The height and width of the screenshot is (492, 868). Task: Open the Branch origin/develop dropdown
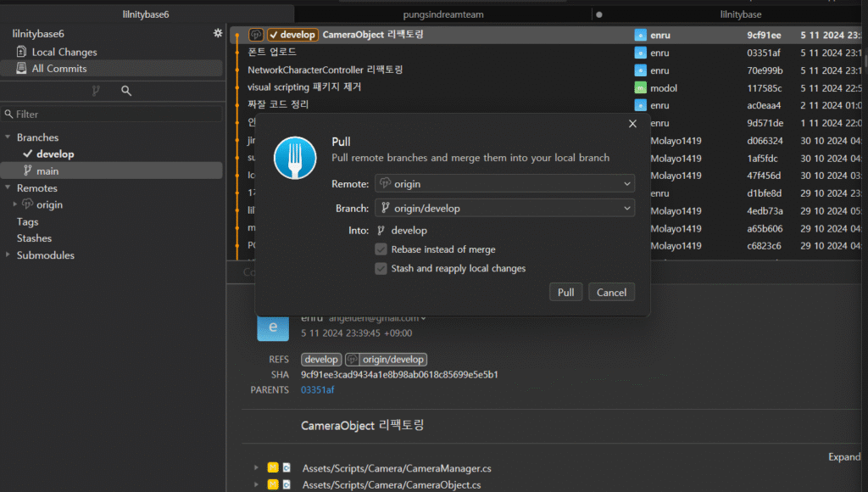pos(504,208)
